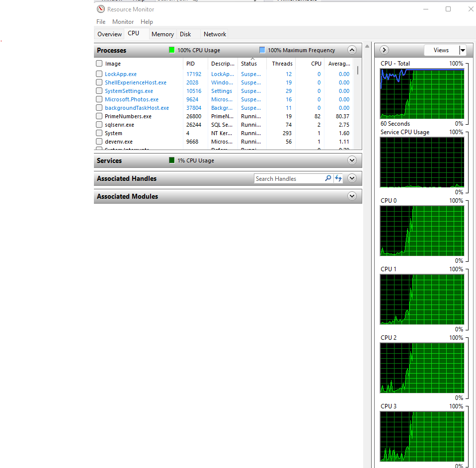Click the Views button
This screenshot has width=476, height=468.
(x=441, y=50)
